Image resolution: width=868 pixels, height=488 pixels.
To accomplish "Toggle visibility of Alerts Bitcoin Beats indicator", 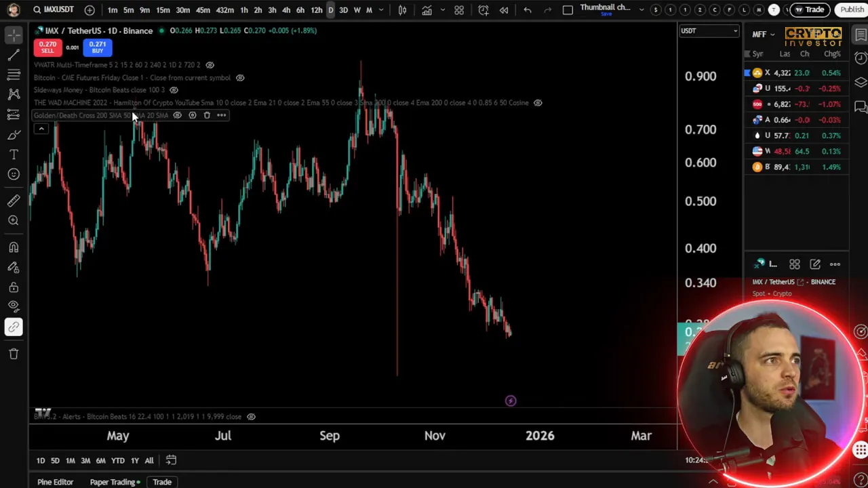I will 251,417.
